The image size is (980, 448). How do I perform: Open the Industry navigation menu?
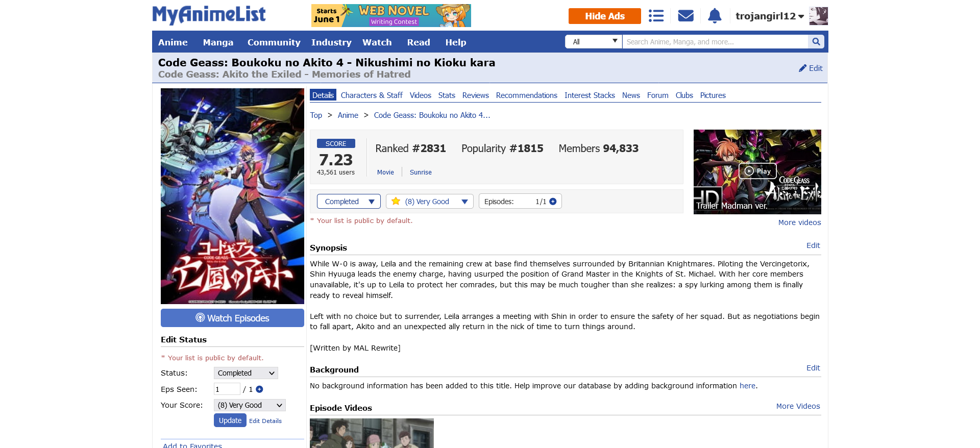pos(331,42)
